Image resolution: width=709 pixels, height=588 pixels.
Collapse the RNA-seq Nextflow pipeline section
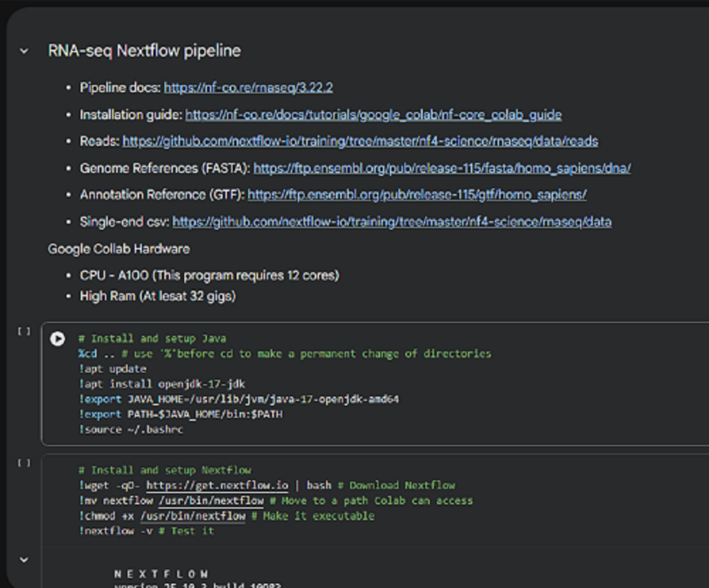24,51
